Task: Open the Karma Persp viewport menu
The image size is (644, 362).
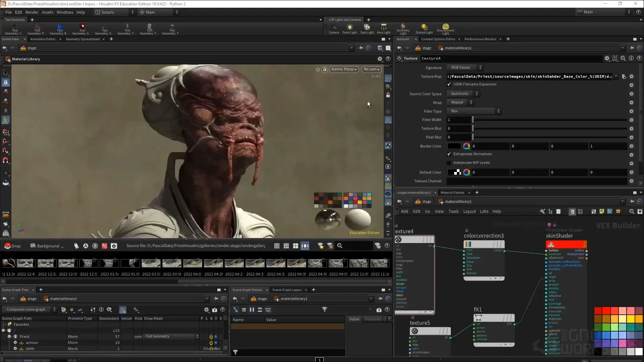Action: 344,69
